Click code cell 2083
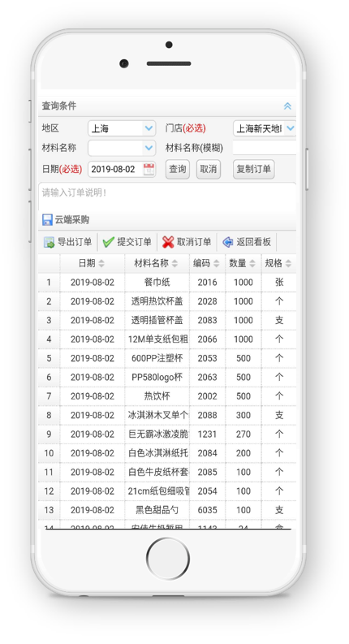The image size is (349, 644). [x=207, y=320]
